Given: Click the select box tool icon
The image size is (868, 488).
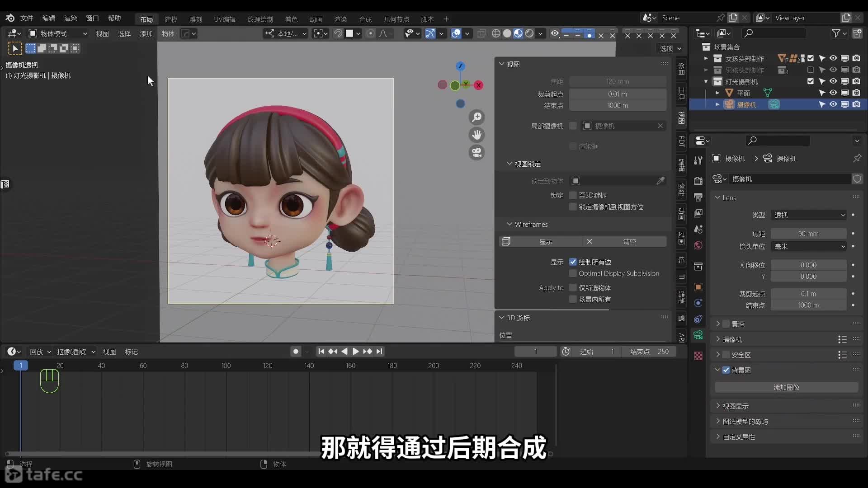Looking at the screenshot, I should point(15,48).
